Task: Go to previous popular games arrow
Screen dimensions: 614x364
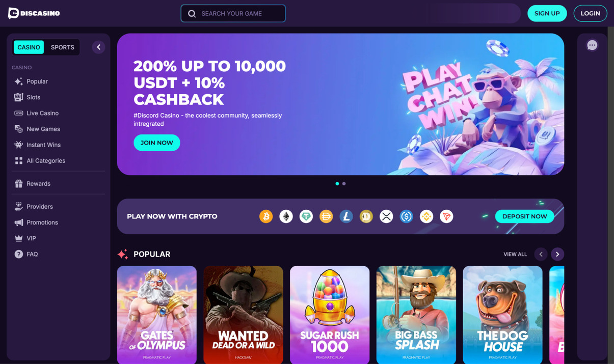Action: click(x=541, y=254)
